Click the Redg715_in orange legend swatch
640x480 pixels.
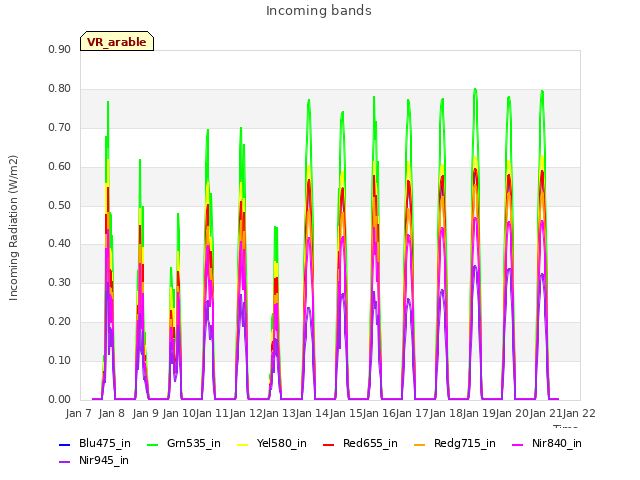[420, 444]
